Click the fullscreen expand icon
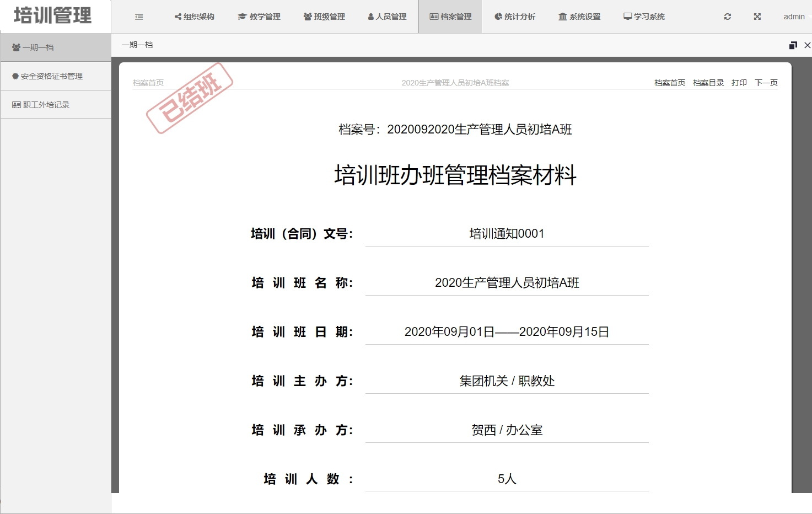Viewport: 812px width, 514px height. pyautogui.click(x=757, y=17)
